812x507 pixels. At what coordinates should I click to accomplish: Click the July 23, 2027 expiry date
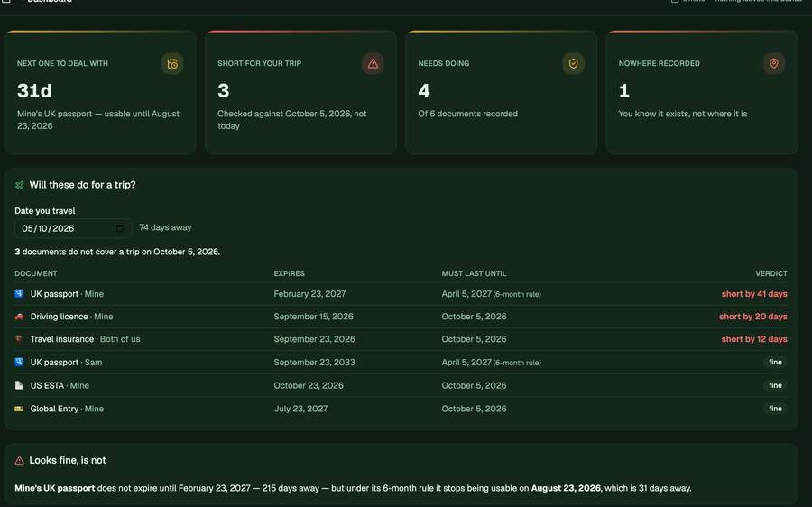(300, 409)
